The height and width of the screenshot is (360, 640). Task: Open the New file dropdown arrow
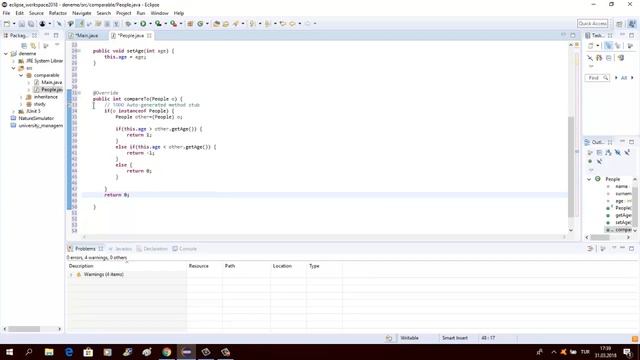click(x=13, y=24)
